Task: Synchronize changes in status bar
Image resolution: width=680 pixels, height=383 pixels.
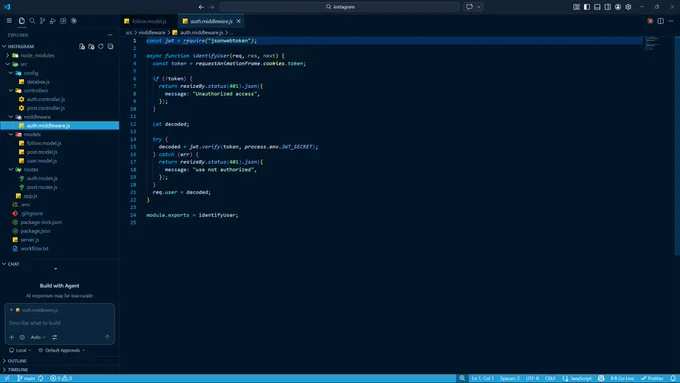Action: (x=40, y=378)
